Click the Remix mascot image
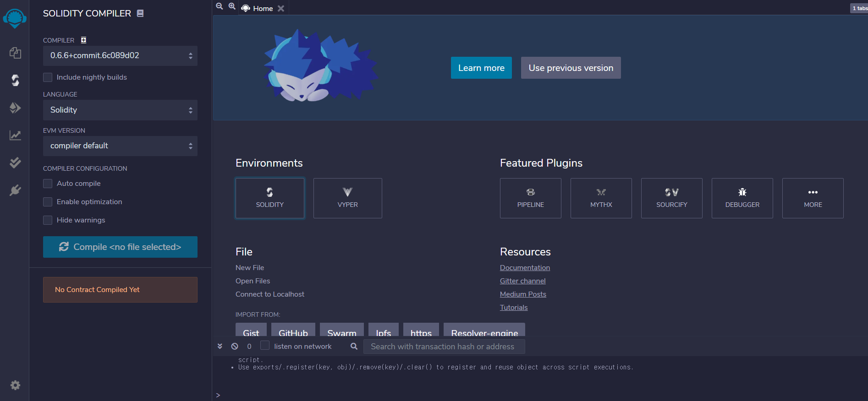The height and width of the screenshot is (401, 868). (321, 66)
